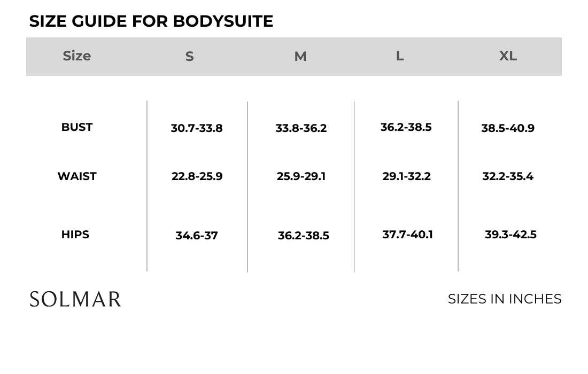Select hips measurement 36.2-38.5 for size M
This screenshot has height=374, width=588.
pyautogui.click(x=303, y=236)
